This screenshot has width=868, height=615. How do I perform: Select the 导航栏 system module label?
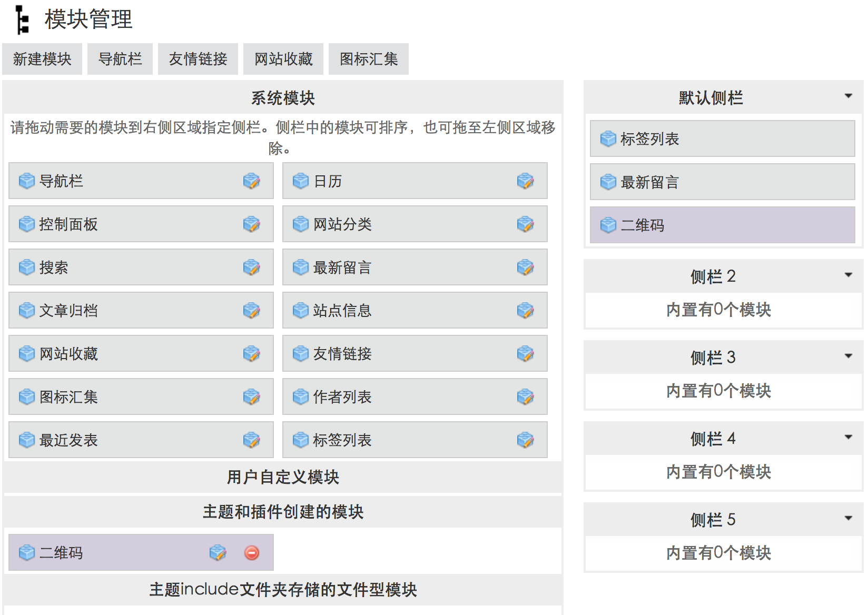pos(61,181)
